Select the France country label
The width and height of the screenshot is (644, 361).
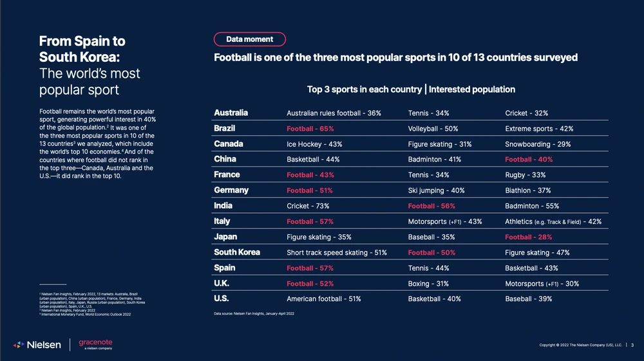[227, 175]
